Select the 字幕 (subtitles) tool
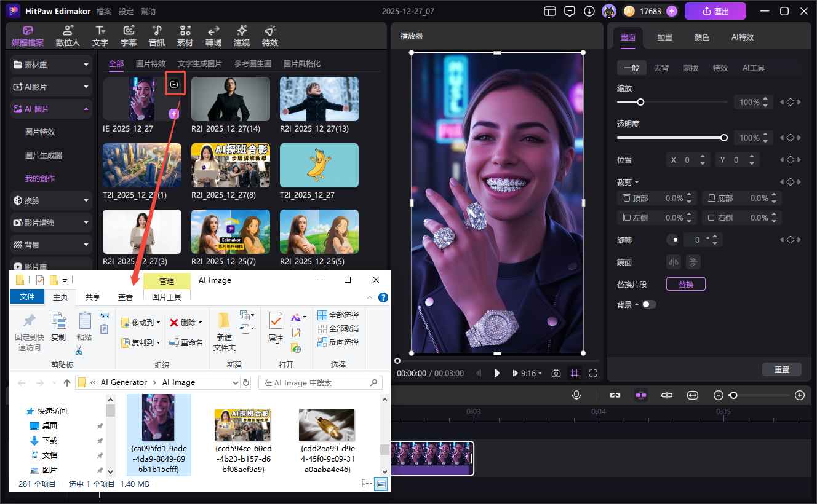This screenshot has height=504, width=817. pos(128,35)
